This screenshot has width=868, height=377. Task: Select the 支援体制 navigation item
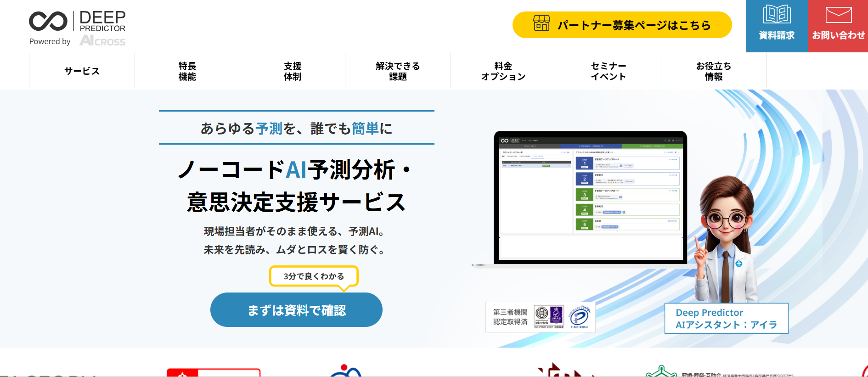293,71
